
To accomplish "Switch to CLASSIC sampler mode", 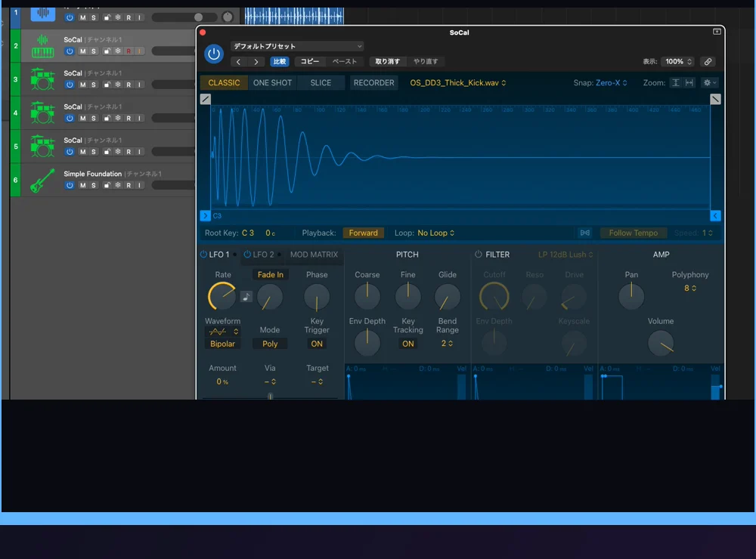I will (x=224, y=83).
